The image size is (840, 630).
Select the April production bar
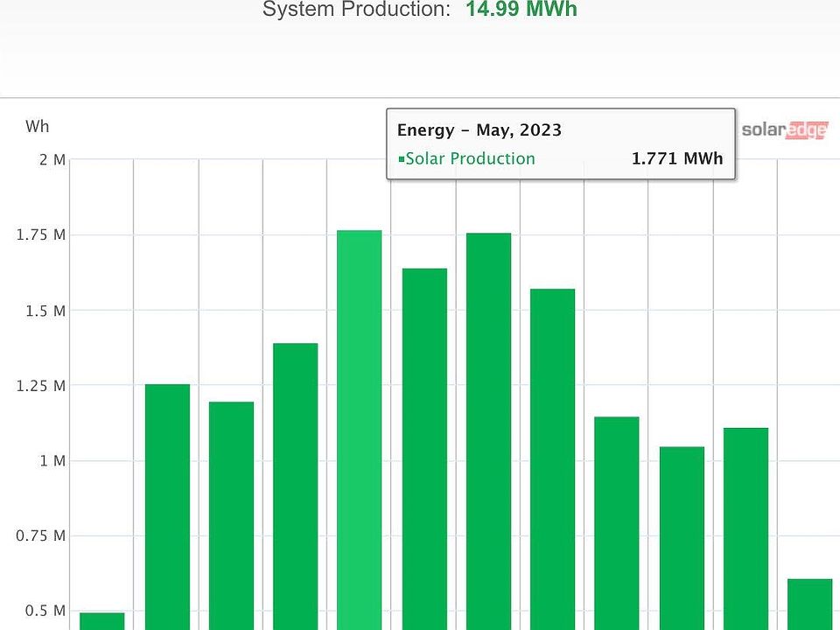click(x=295, y=486)
